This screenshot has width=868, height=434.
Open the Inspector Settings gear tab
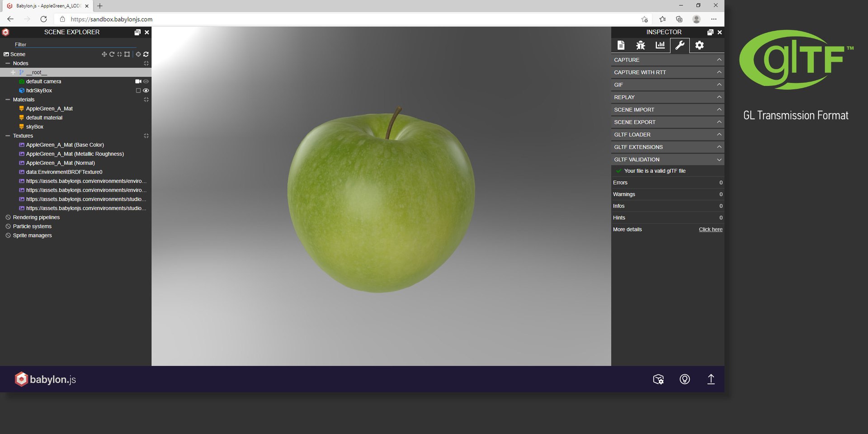(x=699, y=45)
